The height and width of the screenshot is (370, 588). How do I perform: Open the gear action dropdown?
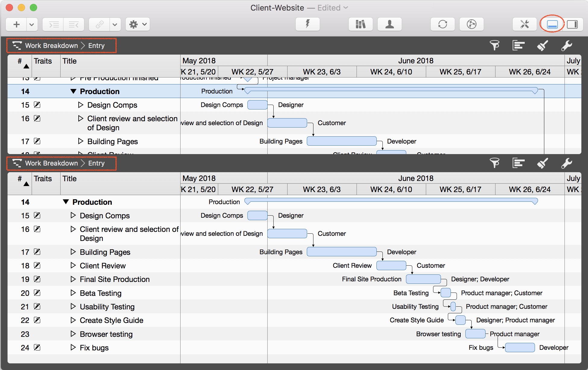coord(138,24)
